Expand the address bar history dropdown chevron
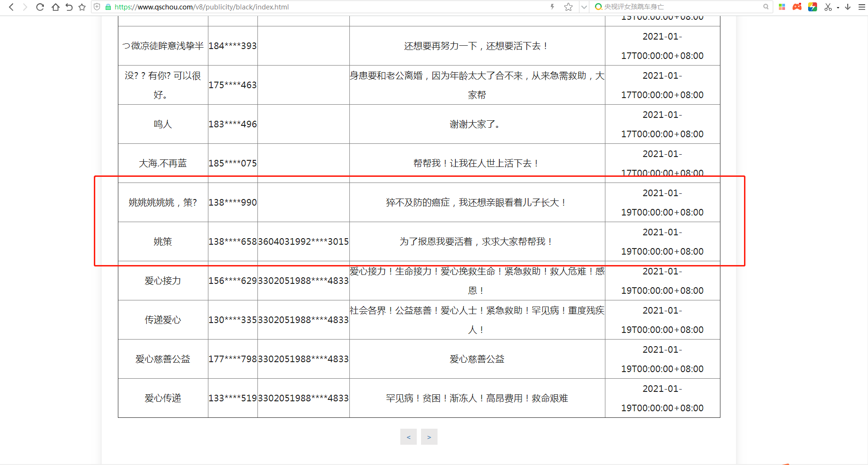The width and height of the screenshot is (868, 465). 584,7
